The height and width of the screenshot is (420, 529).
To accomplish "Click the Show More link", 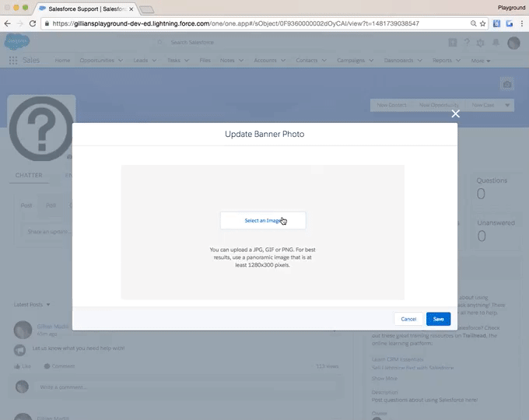I will (384, 379).
